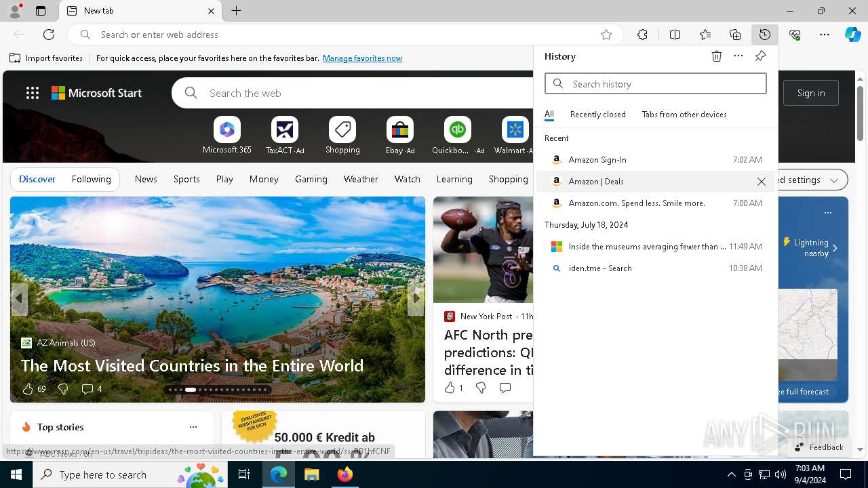Open Shopping shortcut tile
Viewport: 868px width, 488px height.
[342, 136]
